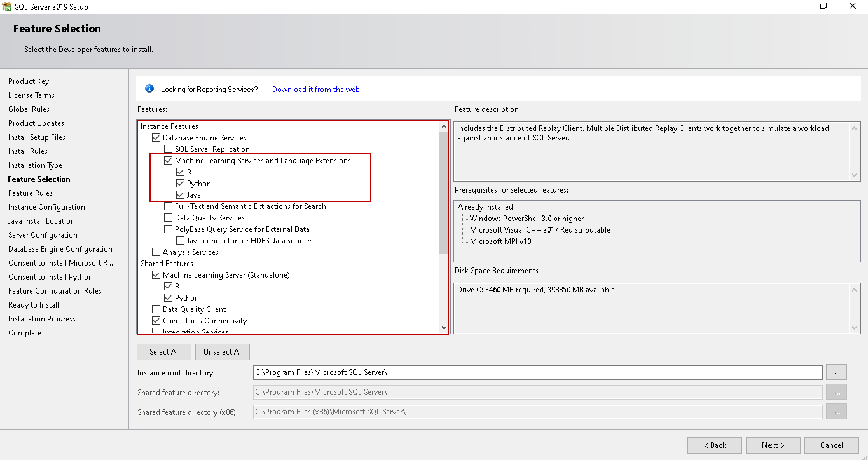Click the Feature description scrollbar down arrow
Image resolution: width=868 pixels, height=460 pixels.
click(x=855, y=175)
